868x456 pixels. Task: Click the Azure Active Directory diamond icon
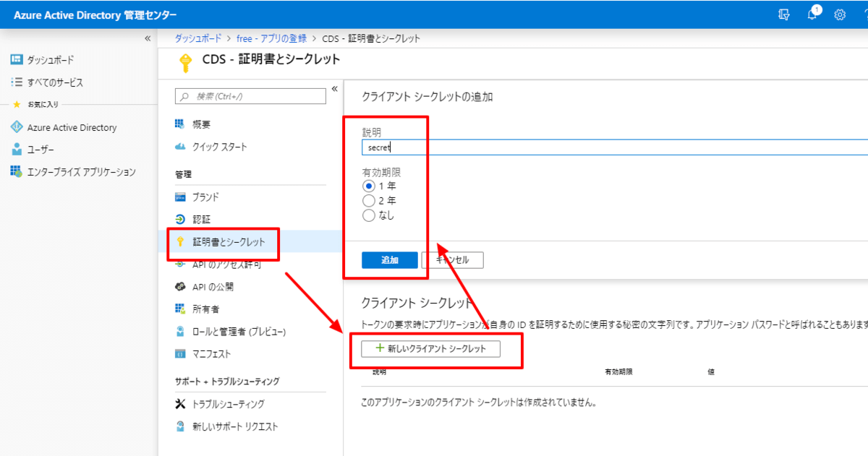coord(16,127)
